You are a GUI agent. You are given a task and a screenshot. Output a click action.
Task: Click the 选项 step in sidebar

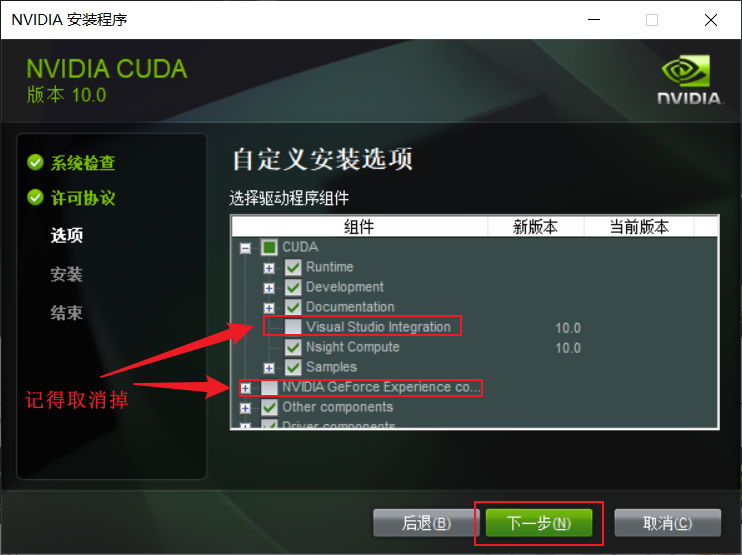point(67,235)
